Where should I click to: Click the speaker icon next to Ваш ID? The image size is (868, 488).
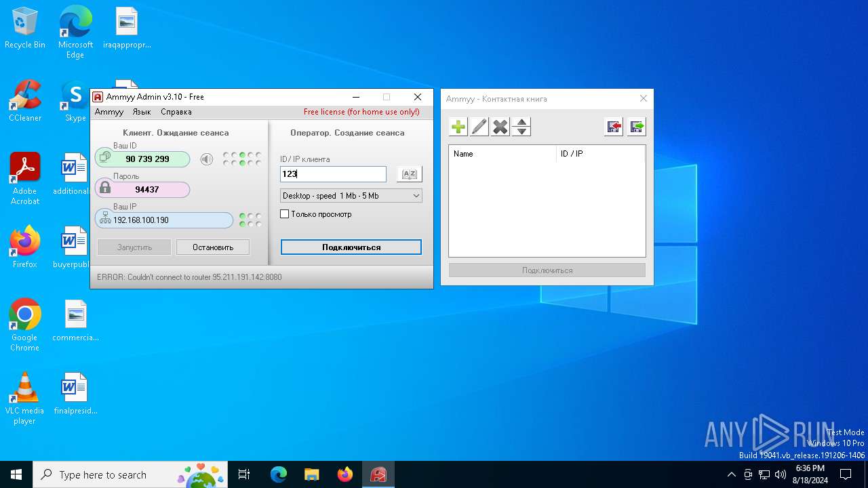click(207, 159)
